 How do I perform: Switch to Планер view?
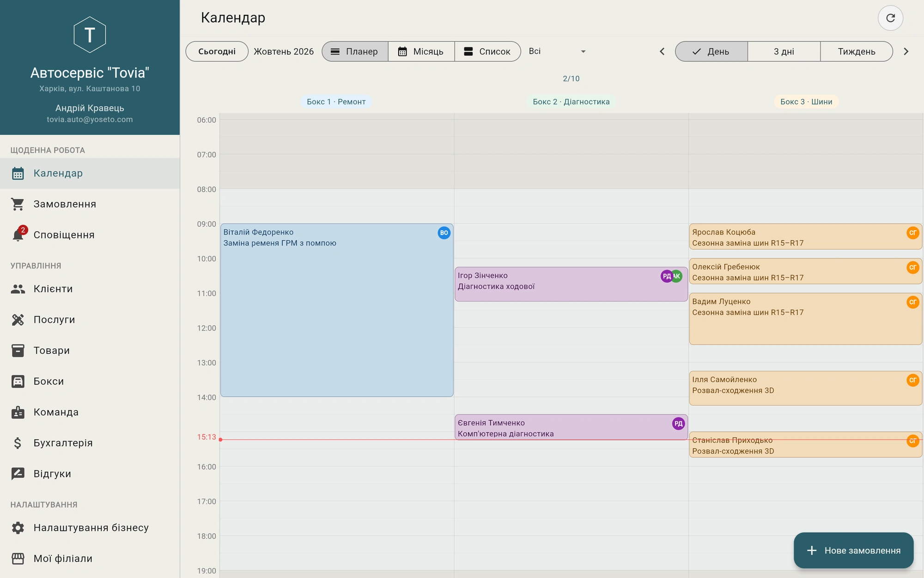tap(355, 51)
